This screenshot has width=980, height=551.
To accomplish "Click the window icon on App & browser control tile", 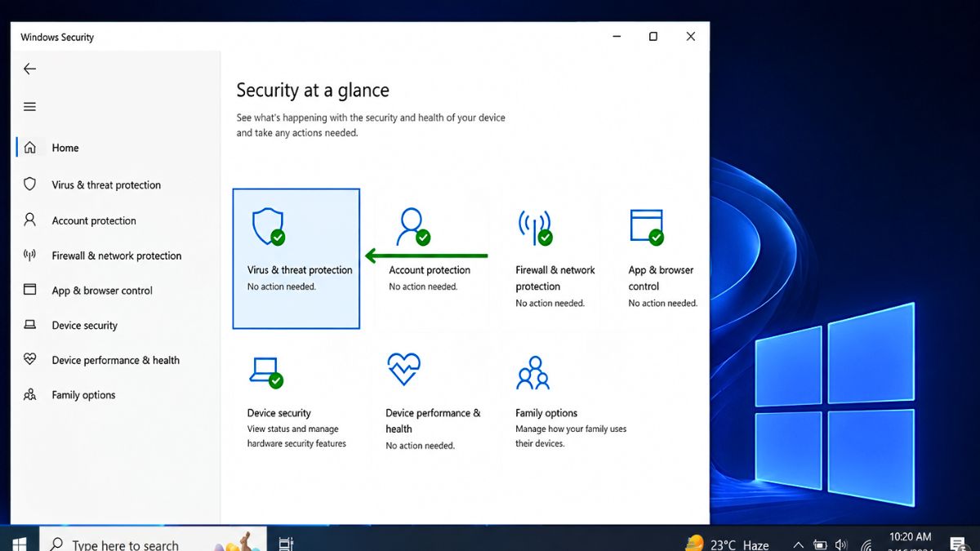I will point(647,226).
